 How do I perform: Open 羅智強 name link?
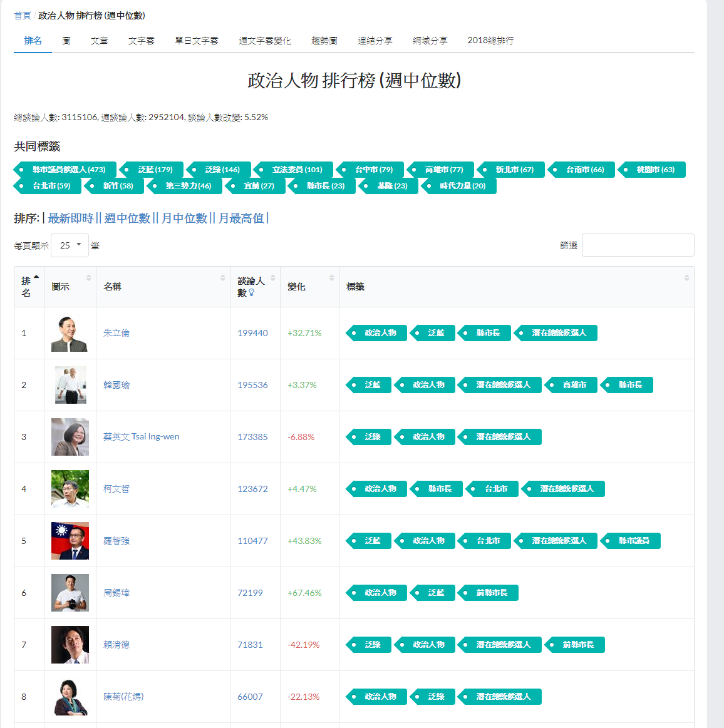pyautogui.click(x=116, y=541)
